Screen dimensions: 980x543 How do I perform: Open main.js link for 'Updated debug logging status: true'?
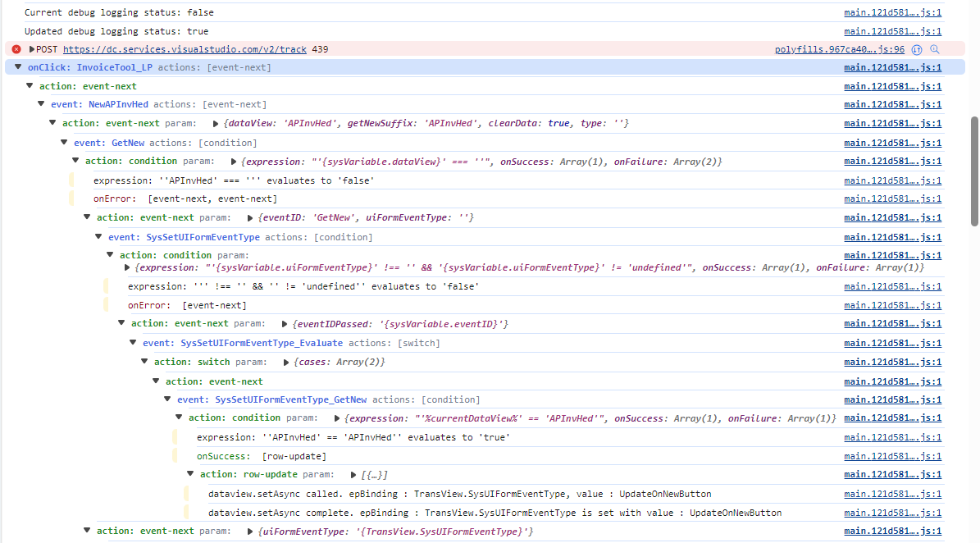892,31
